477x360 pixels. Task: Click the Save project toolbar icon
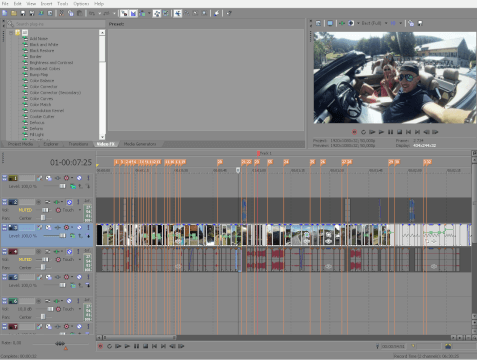click(x=23, y=13)
